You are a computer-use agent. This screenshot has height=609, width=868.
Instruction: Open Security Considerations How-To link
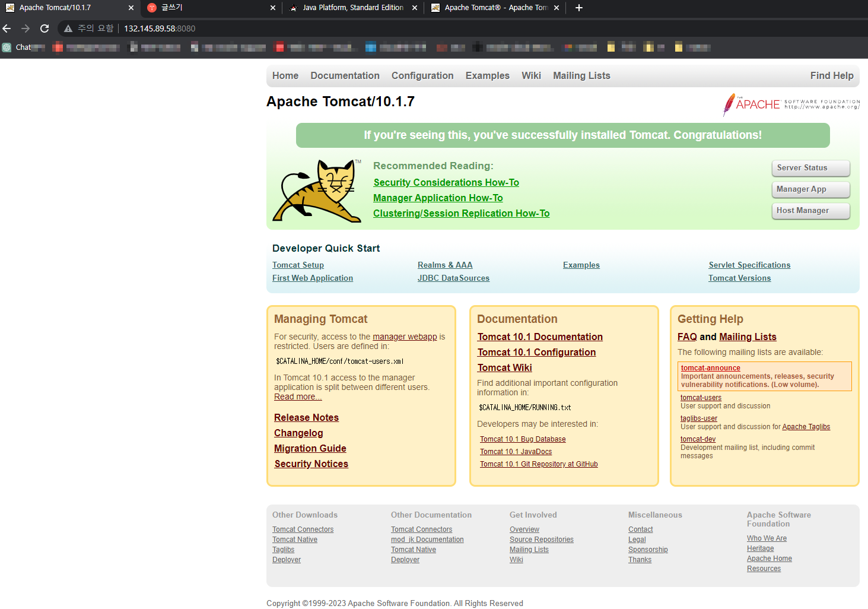(x=446, y=183)
